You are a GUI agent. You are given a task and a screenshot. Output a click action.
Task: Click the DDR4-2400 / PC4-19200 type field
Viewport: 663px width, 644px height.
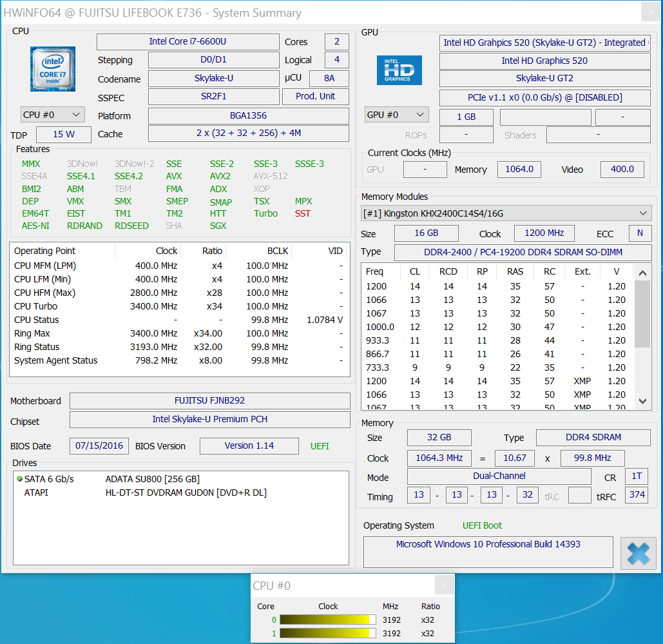[523, 253]
